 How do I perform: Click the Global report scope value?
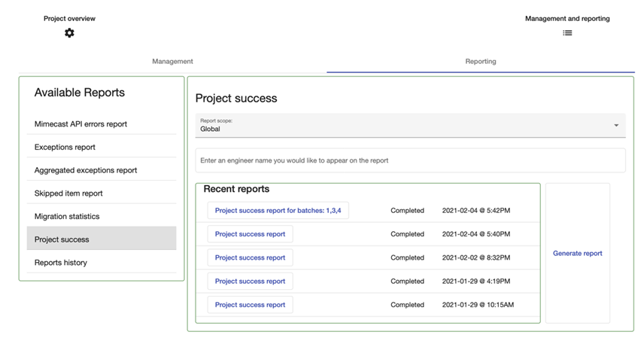[211, 129]
